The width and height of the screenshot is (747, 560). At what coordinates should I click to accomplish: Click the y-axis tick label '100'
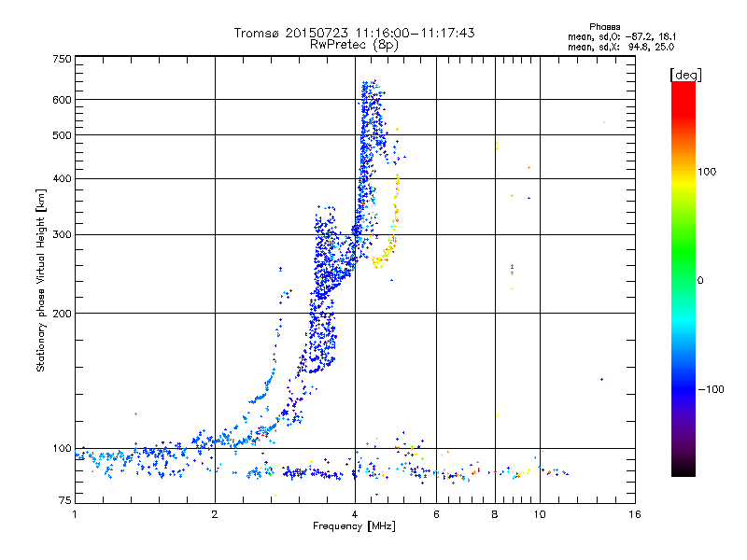[62, 449]
